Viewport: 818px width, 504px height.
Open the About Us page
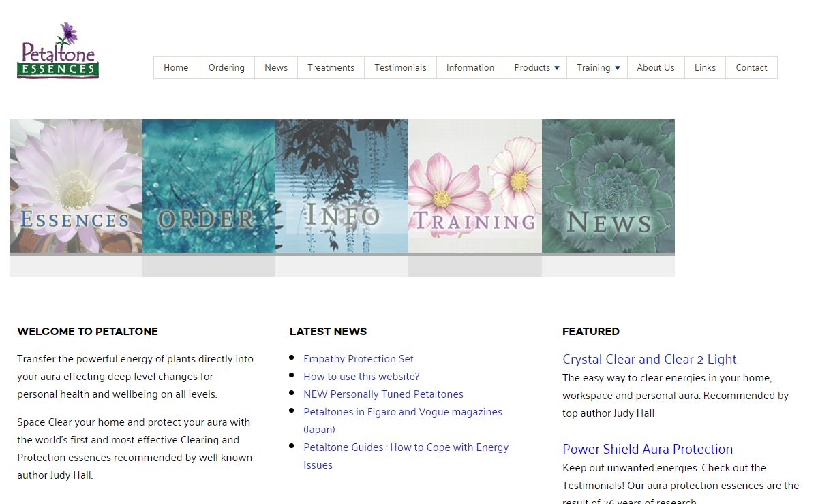click(x=656, y=67)
